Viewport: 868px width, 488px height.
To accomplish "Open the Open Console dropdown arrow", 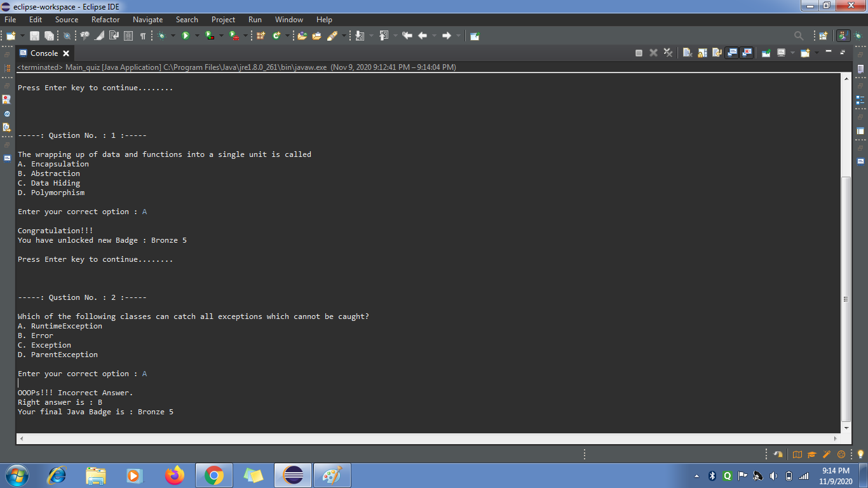I will click(815, 53).
